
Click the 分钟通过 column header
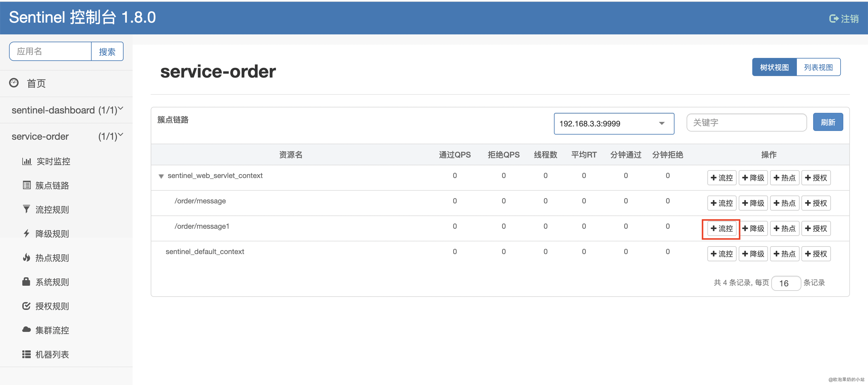[625, 154]
